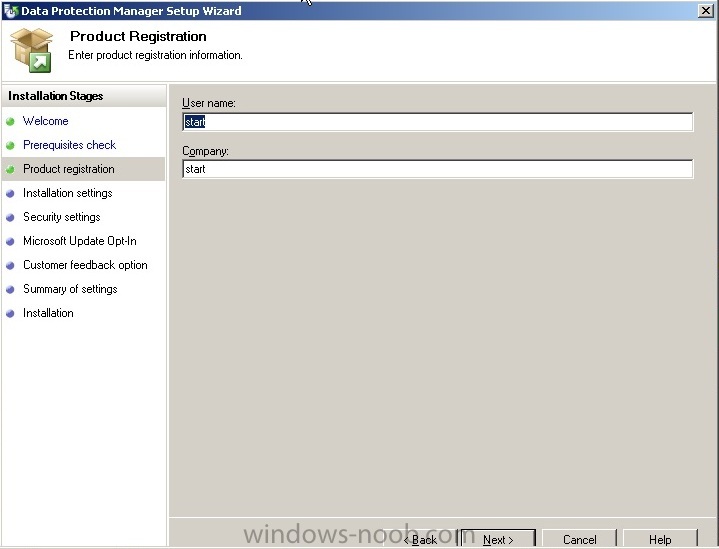The width and height of the screenshot is (719, 549).
Task: Click 'Enter product registration information.' text
Action: [x=155, y=55]
